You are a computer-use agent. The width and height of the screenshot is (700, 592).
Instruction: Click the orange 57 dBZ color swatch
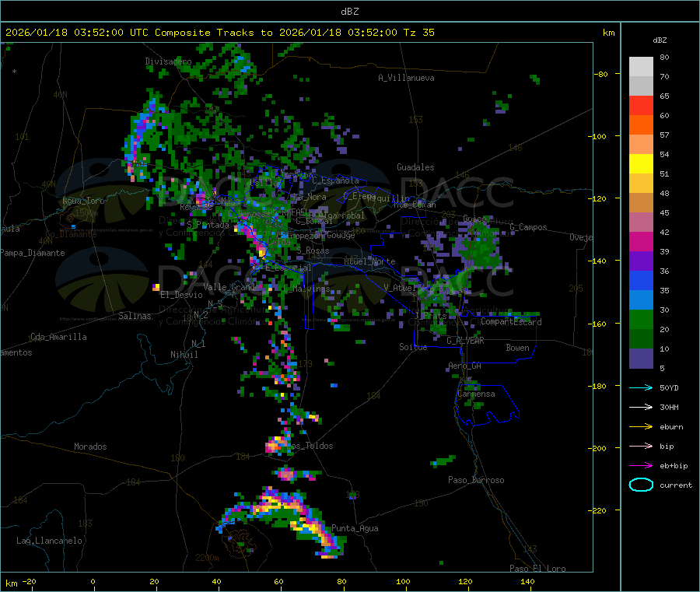[x=641, y=125]
